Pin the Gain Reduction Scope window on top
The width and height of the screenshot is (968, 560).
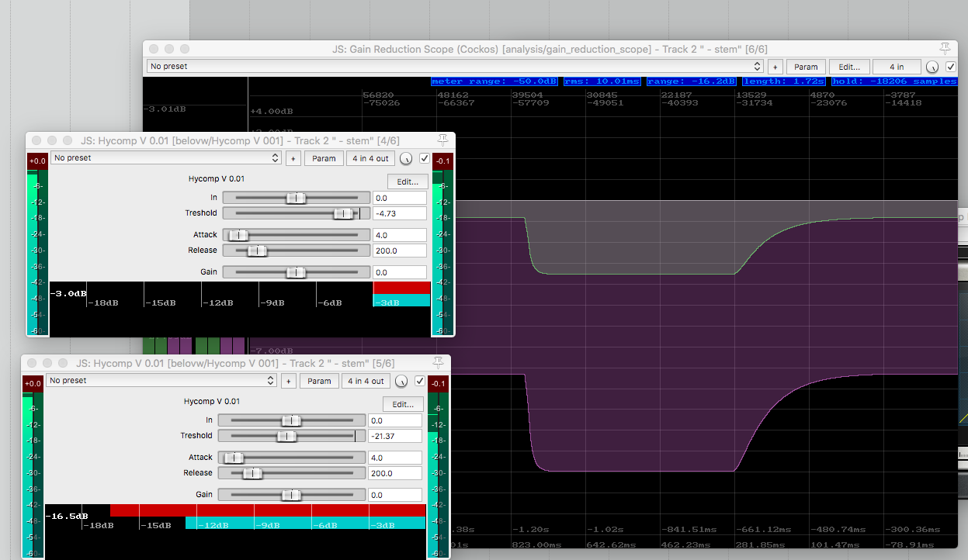(x=945, y=49)
